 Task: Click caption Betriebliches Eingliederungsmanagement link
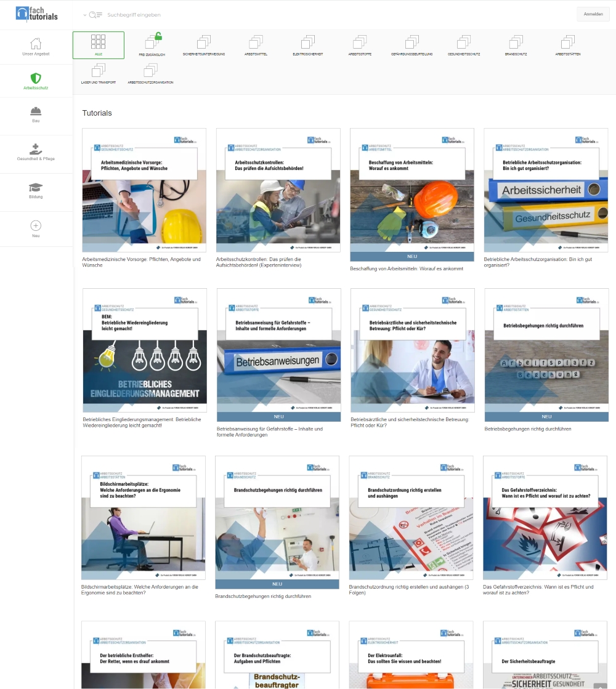142,422
